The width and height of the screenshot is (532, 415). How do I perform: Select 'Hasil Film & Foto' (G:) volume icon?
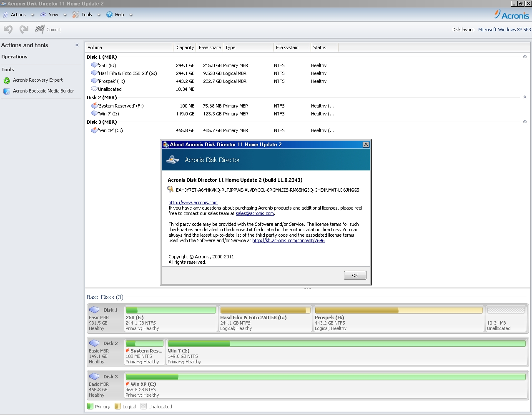[x=94, y=73]
